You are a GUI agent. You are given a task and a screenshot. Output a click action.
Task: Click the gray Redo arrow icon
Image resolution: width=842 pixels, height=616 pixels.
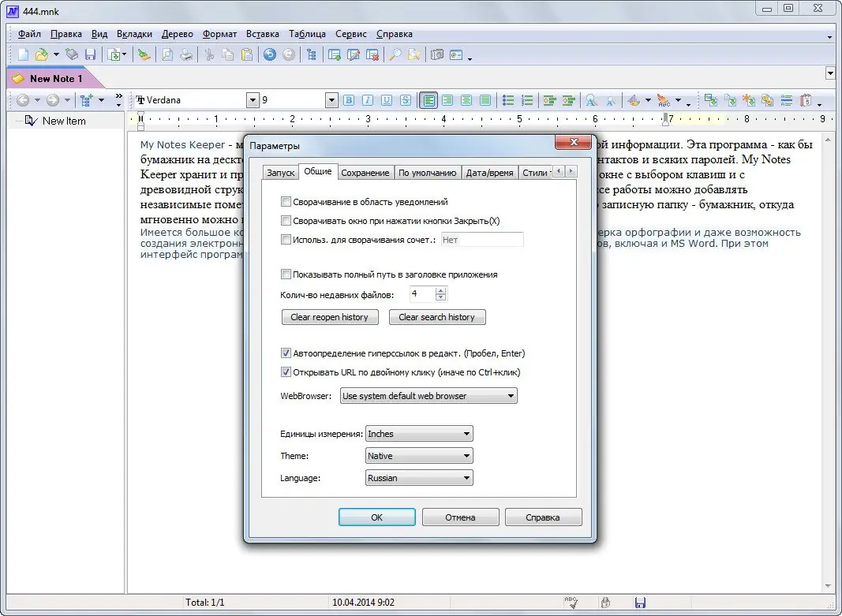pos(289,54)
